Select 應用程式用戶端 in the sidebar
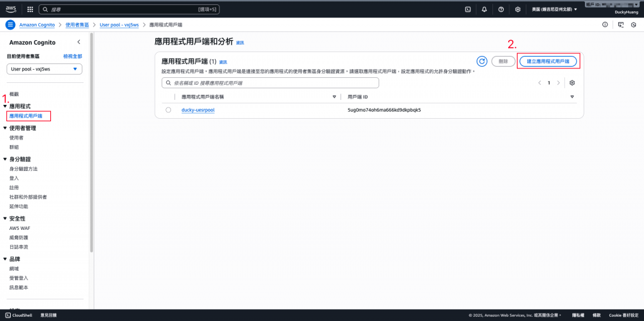 [x=25, y=116]
